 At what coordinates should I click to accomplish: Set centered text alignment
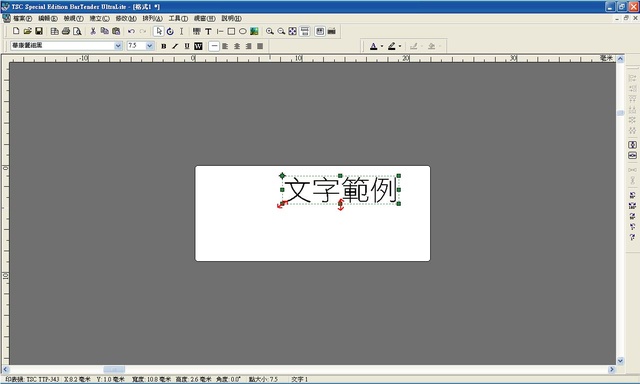[x=237, y=46]
